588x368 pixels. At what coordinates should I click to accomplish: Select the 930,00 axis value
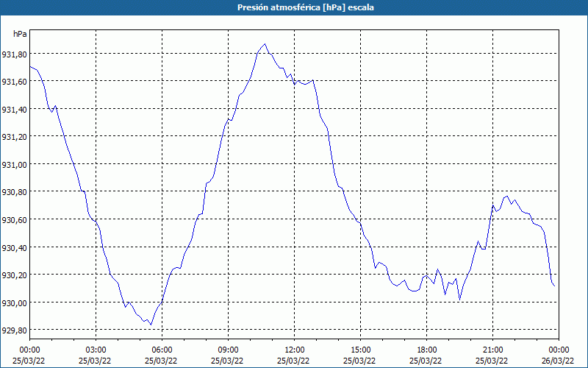pos(14,303)
